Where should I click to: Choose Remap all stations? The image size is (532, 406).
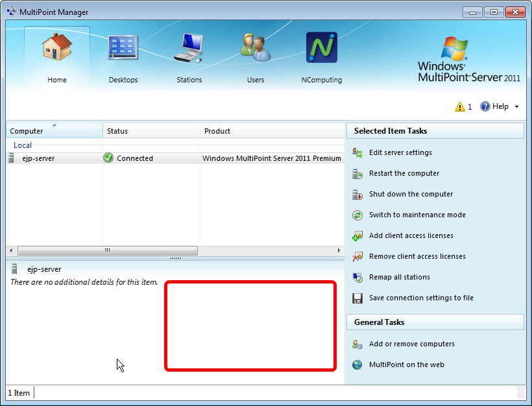[400, 277]
